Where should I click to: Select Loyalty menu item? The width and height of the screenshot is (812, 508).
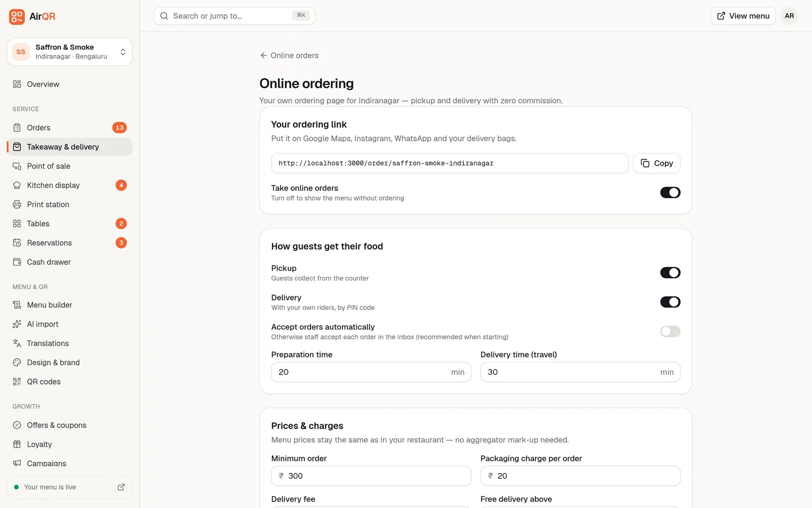click(70, 444)
